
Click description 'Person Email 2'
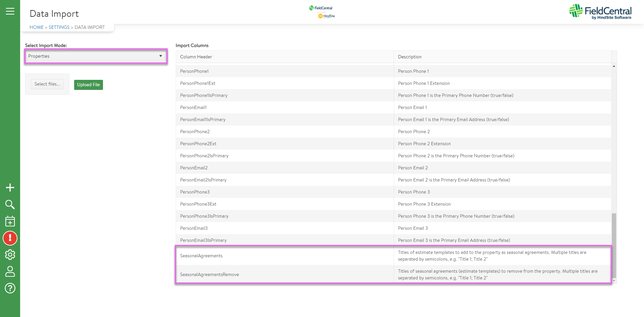(x=413, y=168)
